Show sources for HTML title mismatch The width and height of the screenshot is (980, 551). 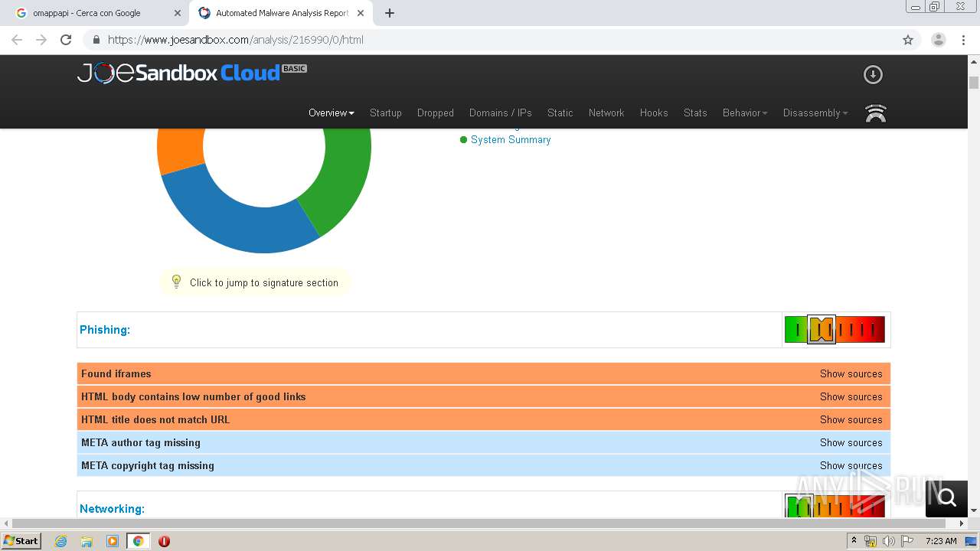pyautogui.click(x=851, y=419)
